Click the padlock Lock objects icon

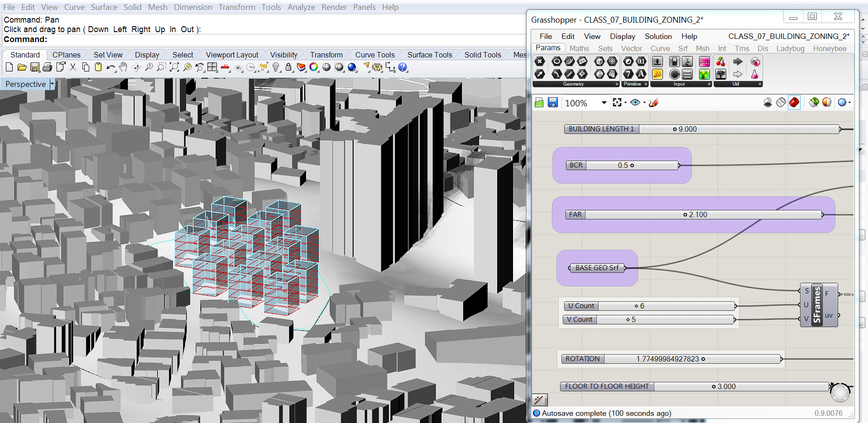coord(288,67)
